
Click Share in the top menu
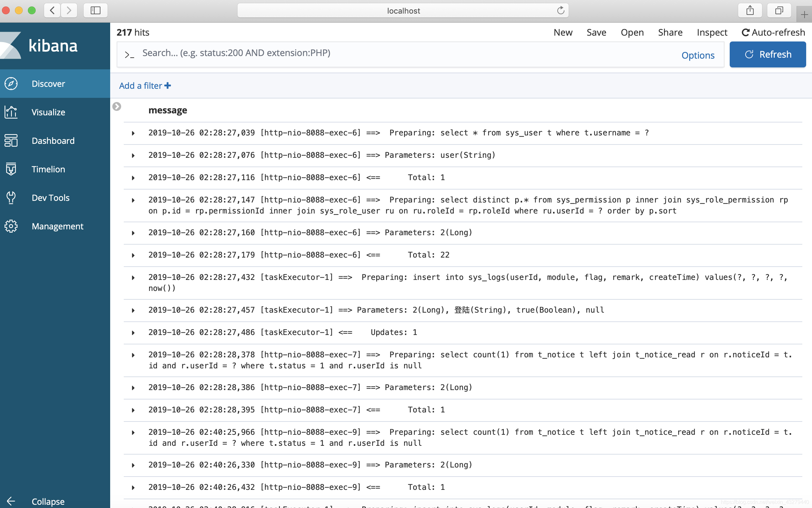tap(670, 32)
